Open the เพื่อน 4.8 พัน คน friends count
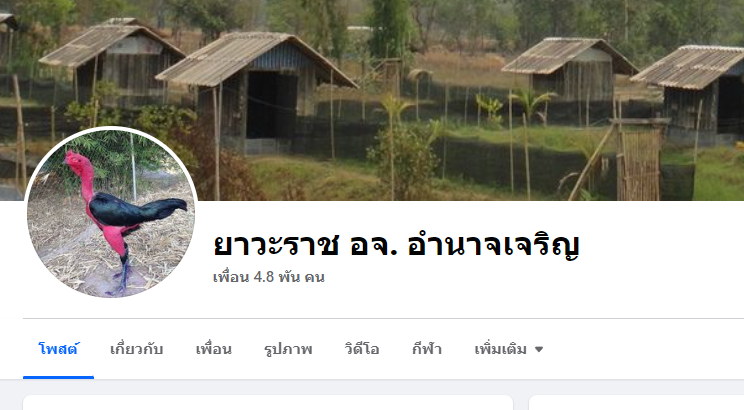This screenshot has height=410, width=744. click(269, 277)
